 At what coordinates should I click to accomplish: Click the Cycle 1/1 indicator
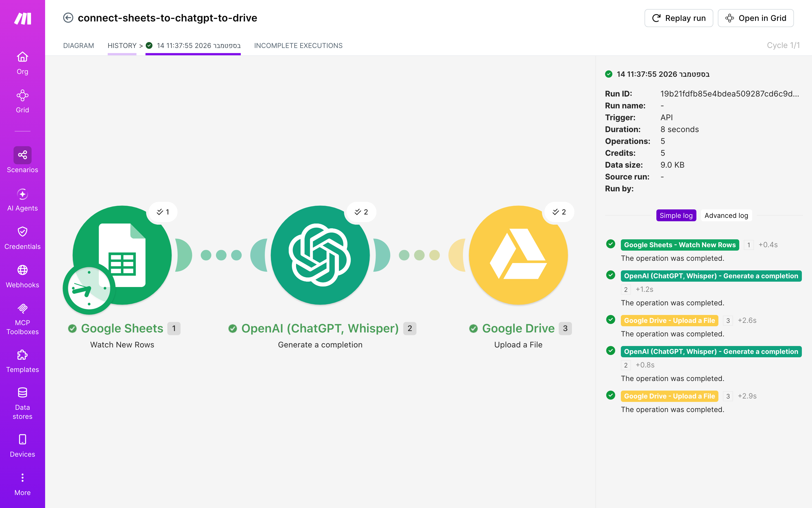click(x=783, y=45)
